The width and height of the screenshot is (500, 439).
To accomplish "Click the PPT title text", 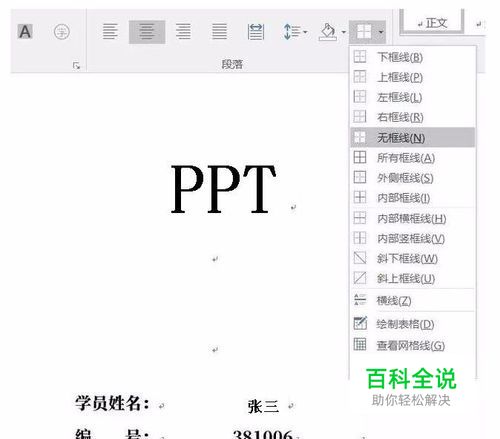I will click(223, 189).
